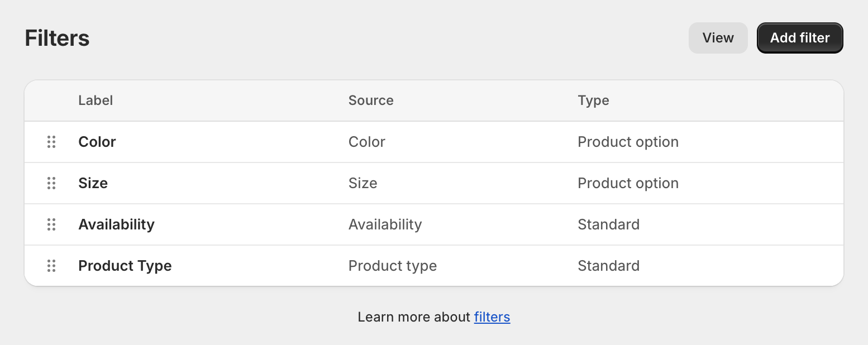This screenshot has height=345, width=868.
Task: Click Product type source cell
Action: (x=393, y=266)
